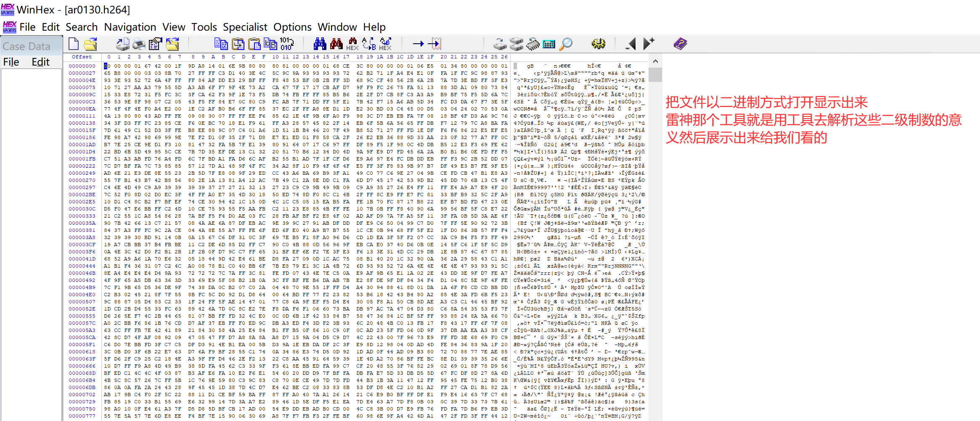Screen dimensions: 980x421
Task: Click the scrollbar up arrow
Action: click(x=655, y=61)
